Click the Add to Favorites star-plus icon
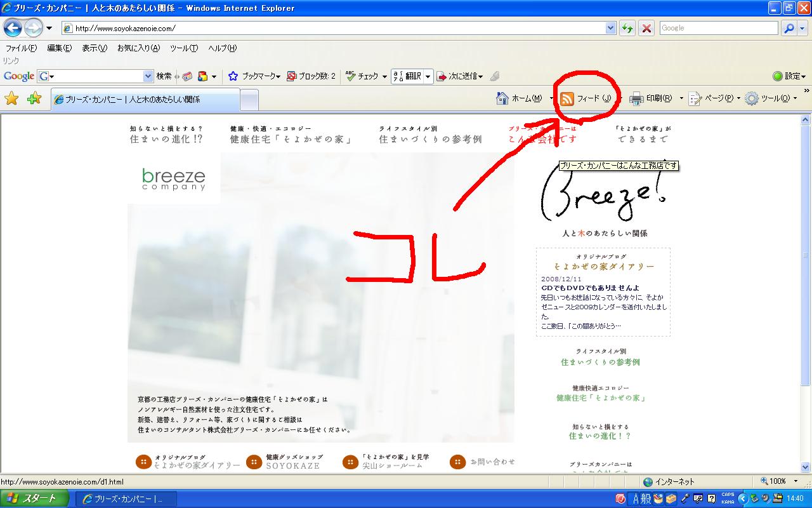Image resolution: width=812 pixels, height=508 pixels. tap(34, 98)
